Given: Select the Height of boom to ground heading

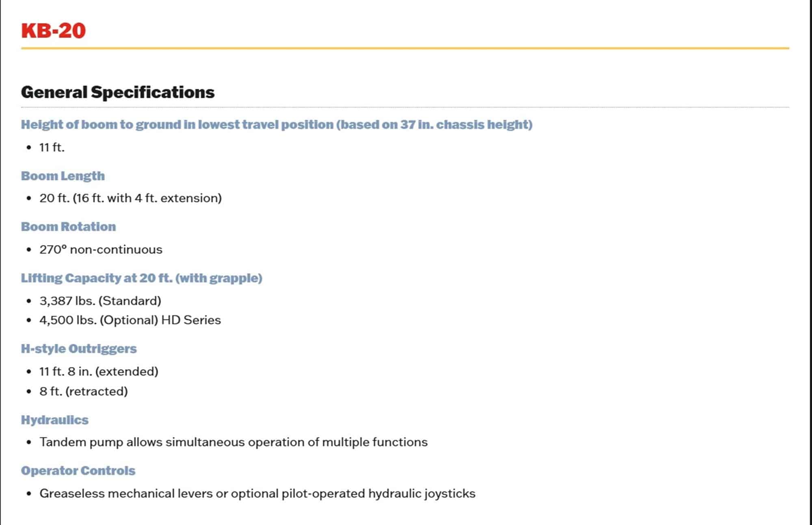Looking at the screenshot, I should pos(276,125).
